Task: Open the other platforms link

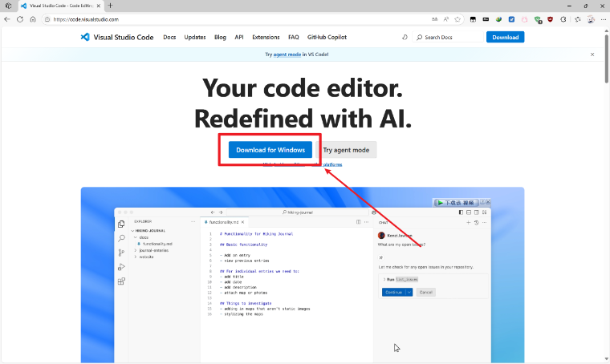Action: click(327, 164)
